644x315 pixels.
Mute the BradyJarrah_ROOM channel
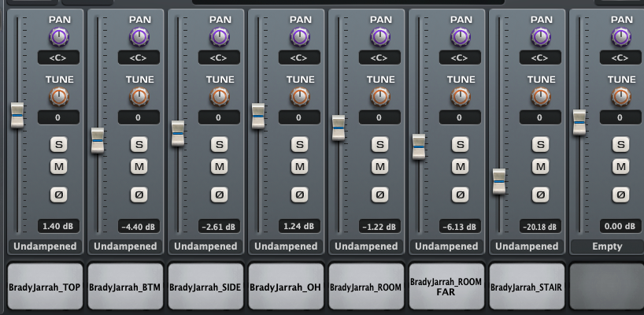[380, 167]
